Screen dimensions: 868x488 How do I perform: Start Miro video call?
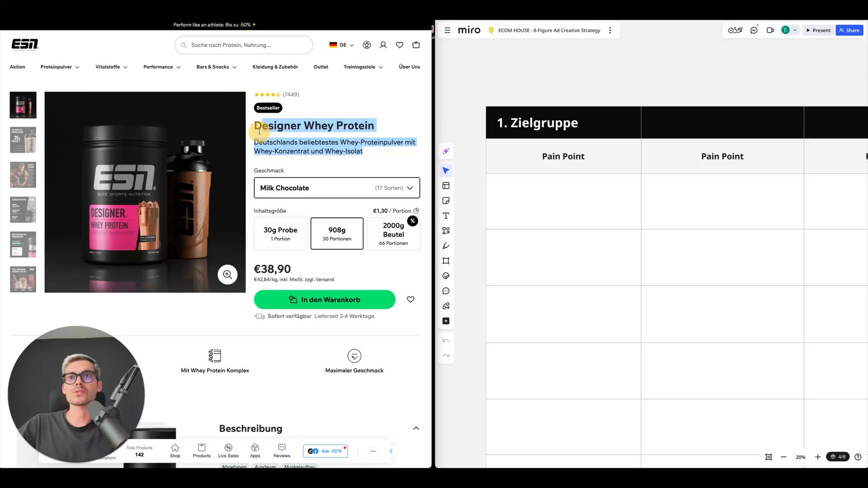click(x=770, y=30)
